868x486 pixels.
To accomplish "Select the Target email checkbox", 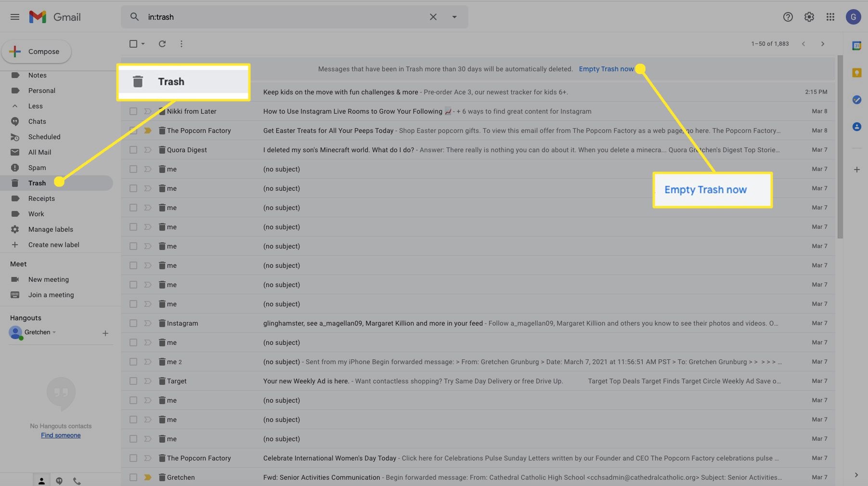I will coord(133,381).
